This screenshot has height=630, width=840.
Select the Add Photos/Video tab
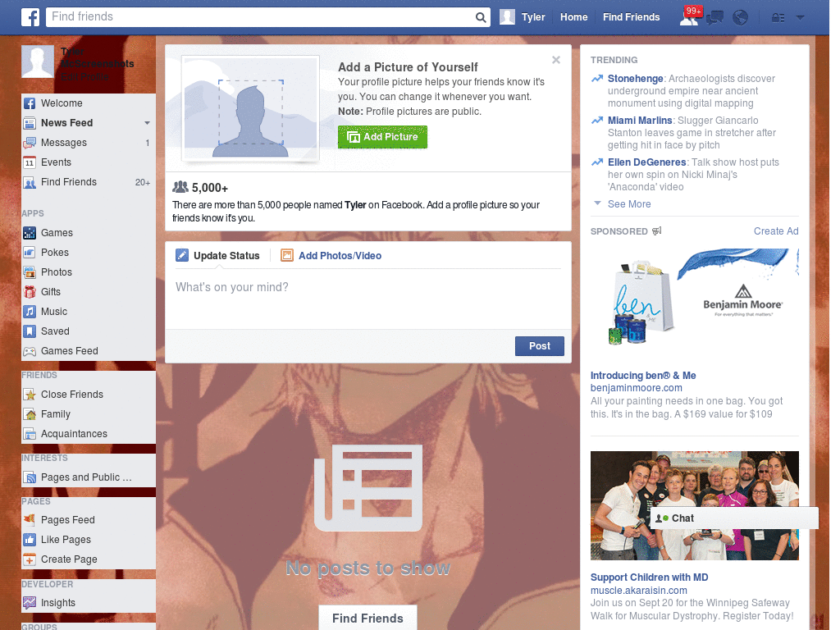point(331,256)
